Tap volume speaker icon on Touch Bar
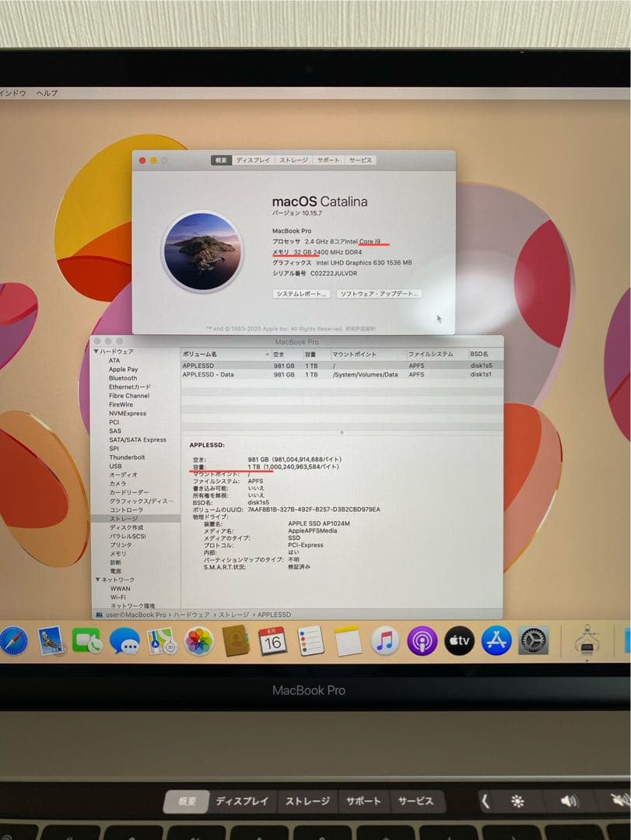This screenshot has width=631, height=840. (569, 801)
